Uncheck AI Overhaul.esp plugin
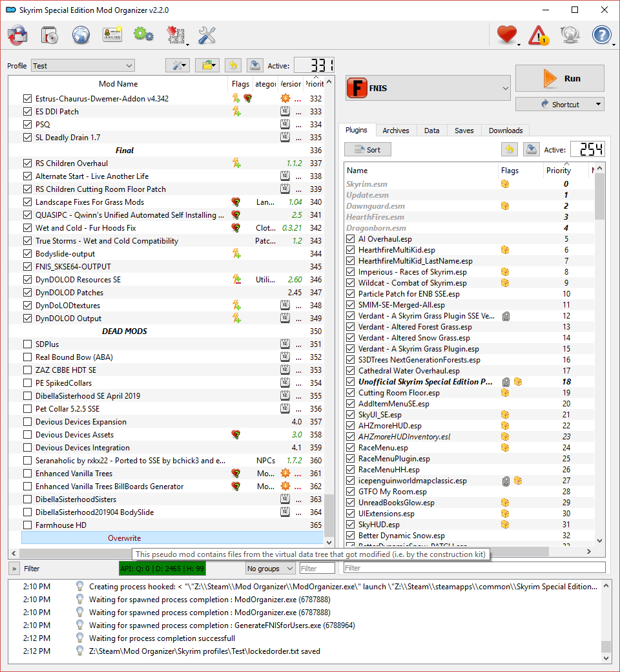Viewport: 620px width, 672px height. pos(351,238)
